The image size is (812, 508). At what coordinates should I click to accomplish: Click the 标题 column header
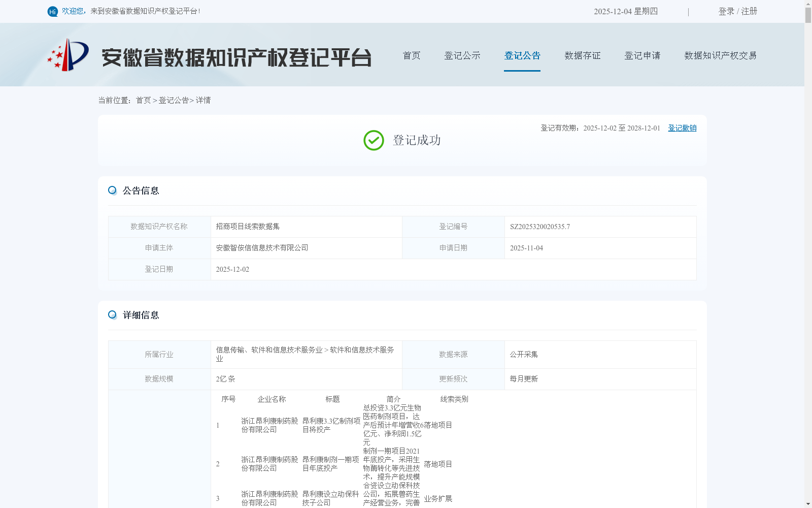click(x=332, y=399)
